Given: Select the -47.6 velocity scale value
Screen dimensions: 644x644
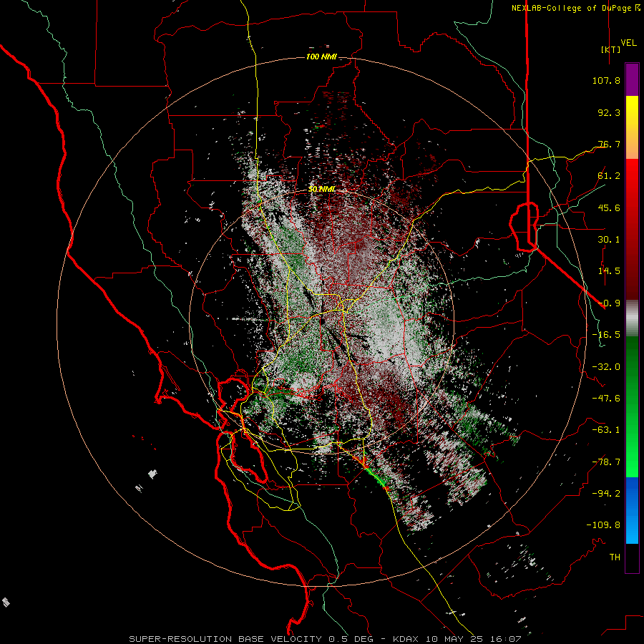Looking at the screenshot, I should [606, 399].
